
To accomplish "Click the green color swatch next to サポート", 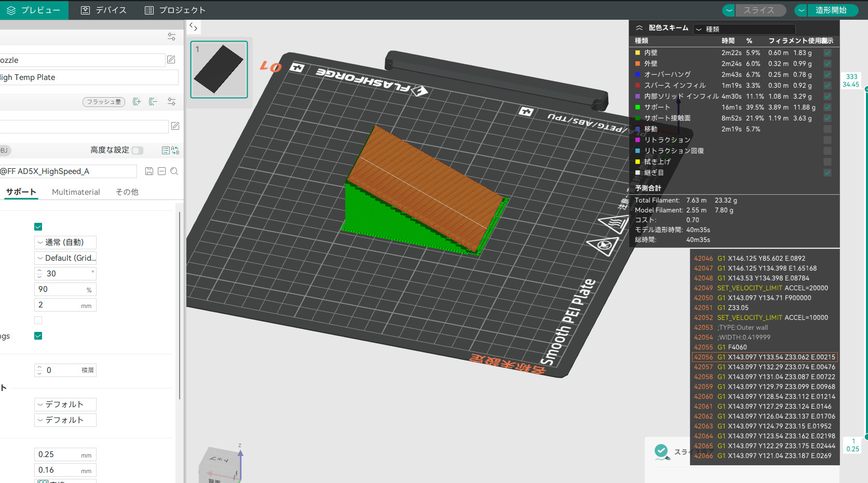I will click(638, 107).
